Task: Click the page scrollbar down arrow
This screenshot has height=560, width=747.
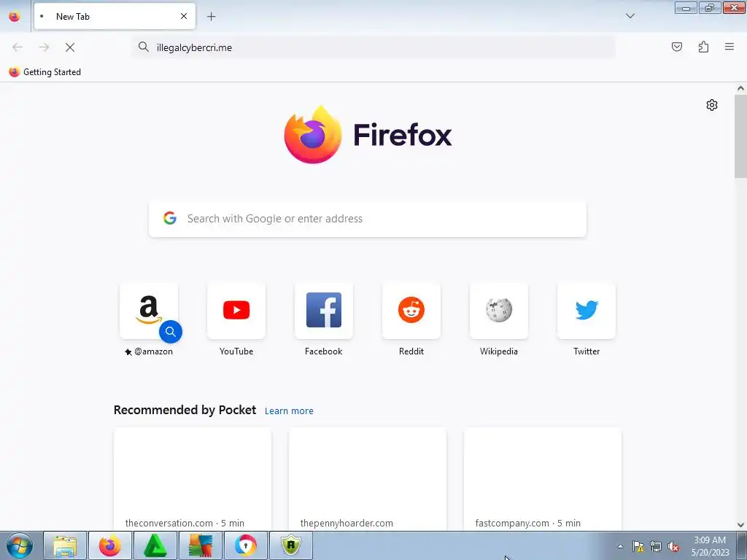Action: pyautogui.click(x=740, y=525)
